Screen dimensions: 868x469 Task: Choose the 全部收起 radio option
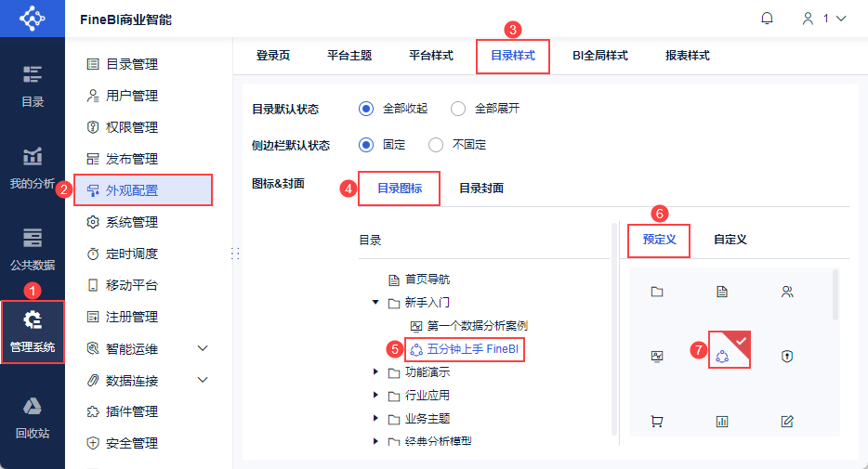(x=366, y=109)
